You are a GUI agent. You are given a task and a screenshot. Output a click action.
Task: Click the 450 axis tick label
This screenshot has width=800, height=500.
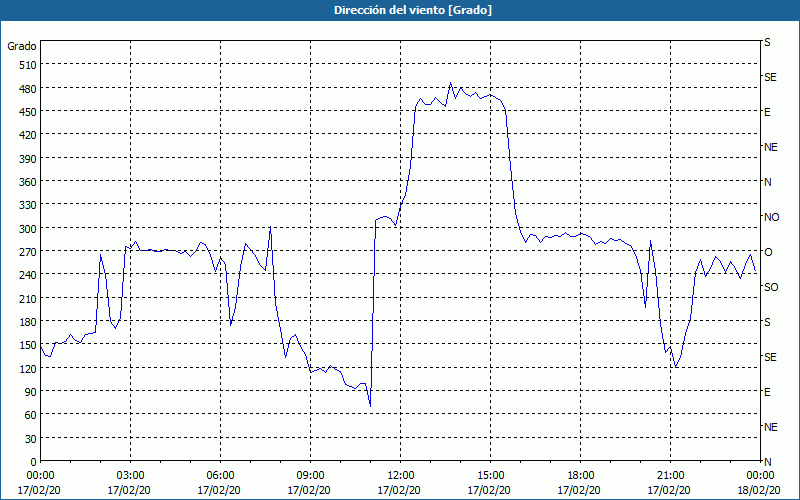point(29,112)
